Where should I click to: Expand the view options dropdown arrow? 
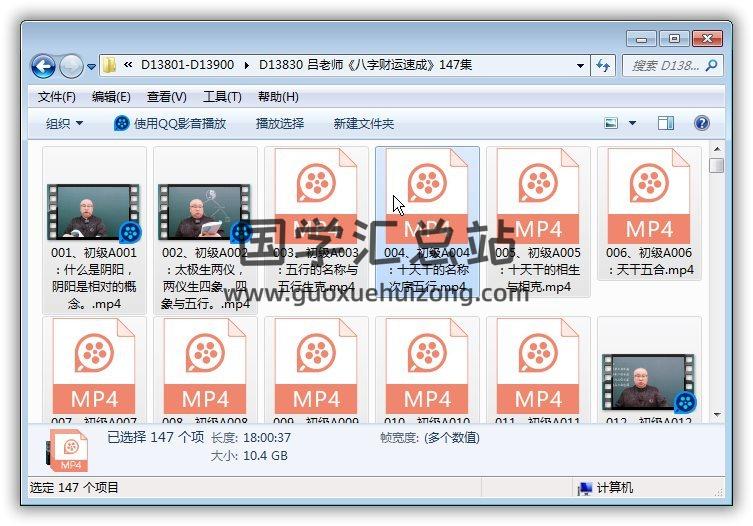pyautogui.click(x=632, y=123)
